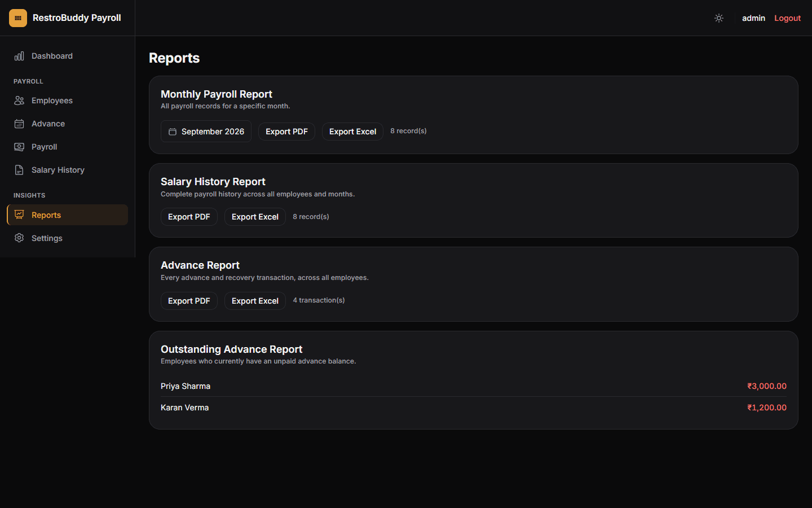The width and height of the screenshot is (812, 508).
Task: Open the Dashboard page
Action: pyautogui.click(x=67, y=56)
